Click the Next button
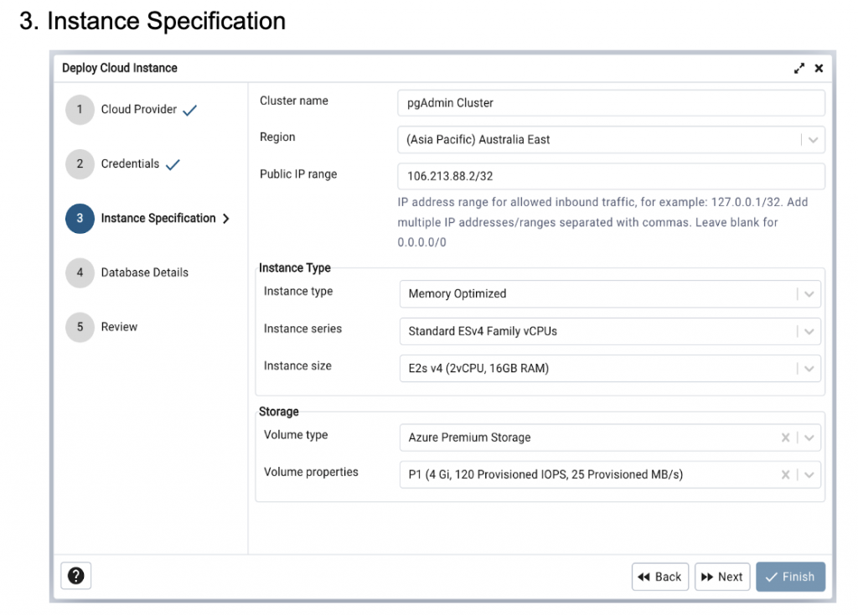Image resolution: width=858 pixels, height=616 pixels. coord(722,577)
